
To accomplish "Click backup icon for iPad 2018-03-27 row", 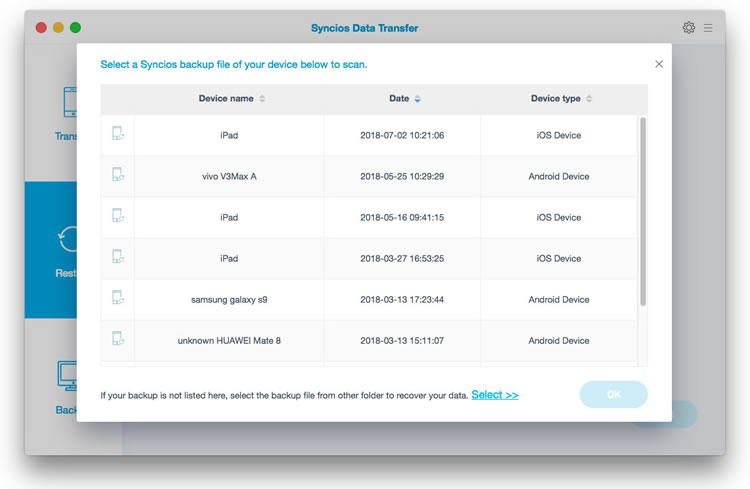I will coord(118,256).
